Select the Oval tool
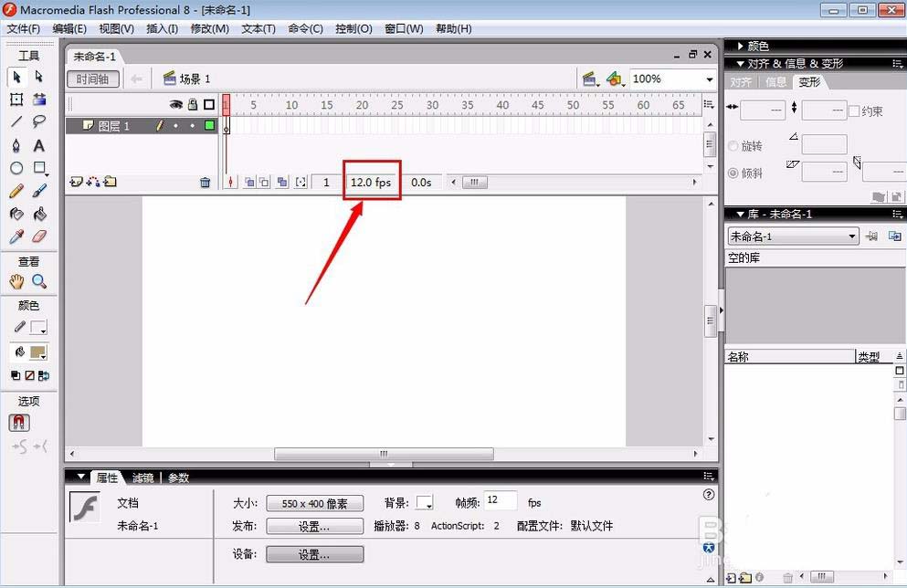Image resolution: width=907 pixels, height=588 pixels. point(16,168)
